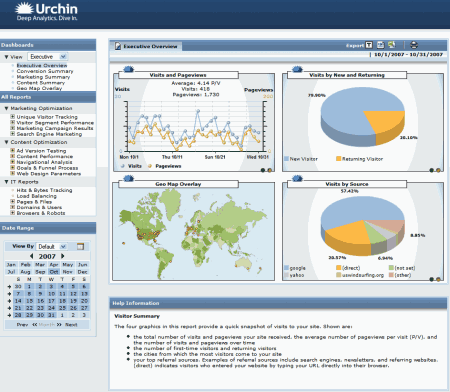Click dark dot on New and Returning chart
The width and height of the screenshot is (450, 392).
click(x=431, y=170)
